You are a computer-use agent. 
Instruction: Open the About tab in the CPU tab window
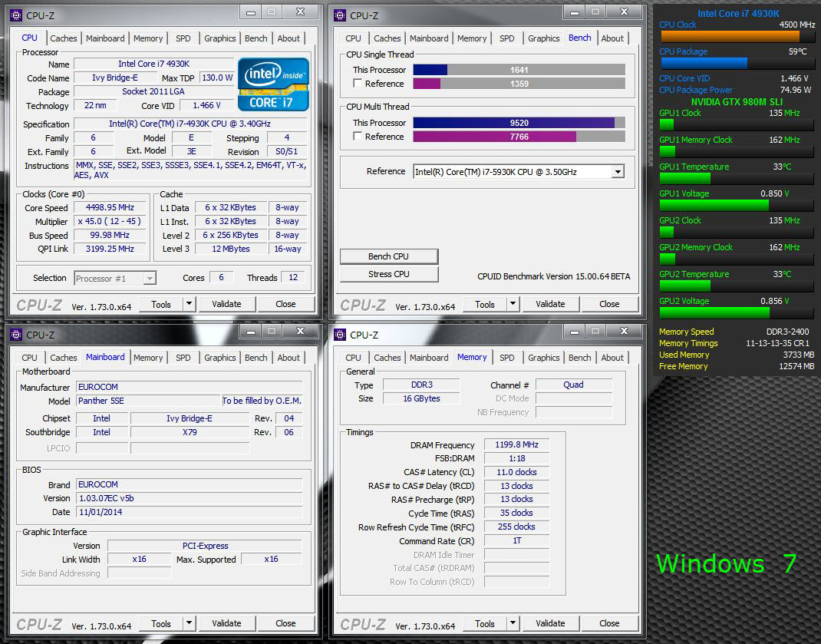click(289, 38)
